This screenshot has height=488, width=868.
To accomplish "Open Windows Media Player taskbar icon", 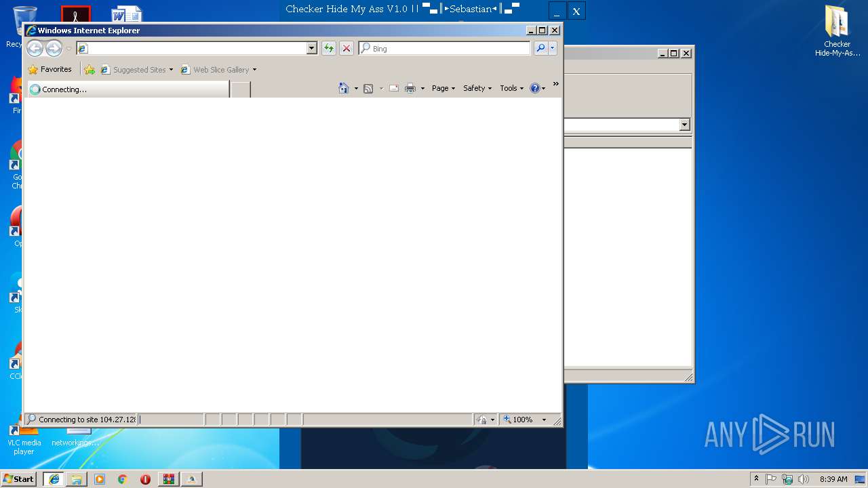I will pyautogui.click(x=100, y=479).
